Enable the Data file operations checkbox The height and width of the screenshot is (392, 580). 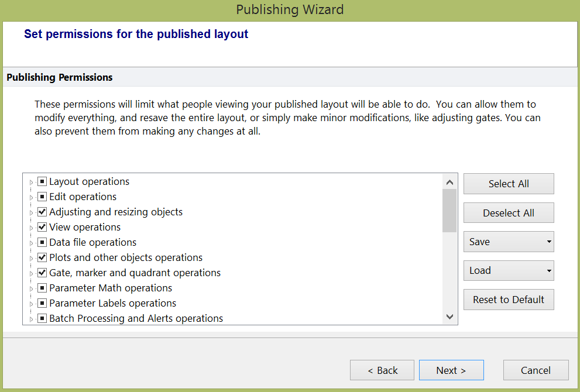pos(42,243)
